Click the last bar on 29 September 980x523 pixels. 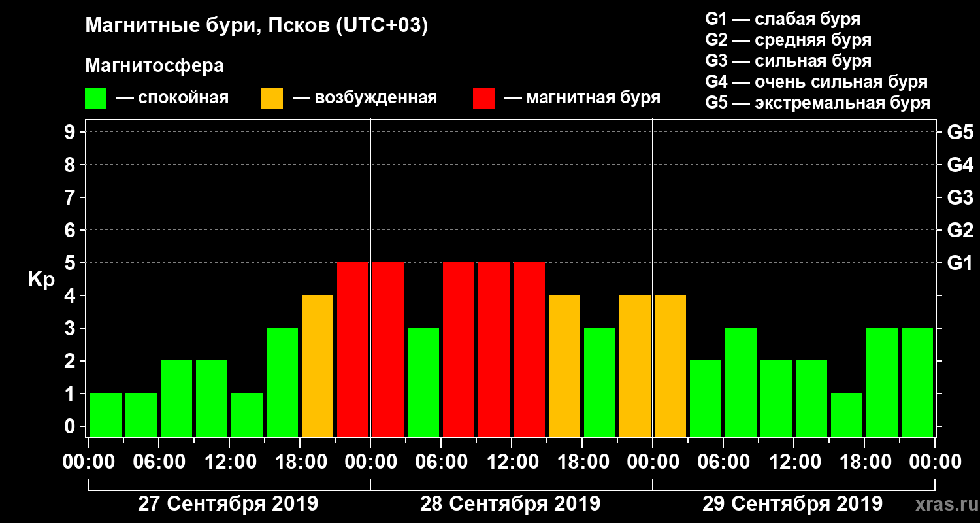coord(917,382)
